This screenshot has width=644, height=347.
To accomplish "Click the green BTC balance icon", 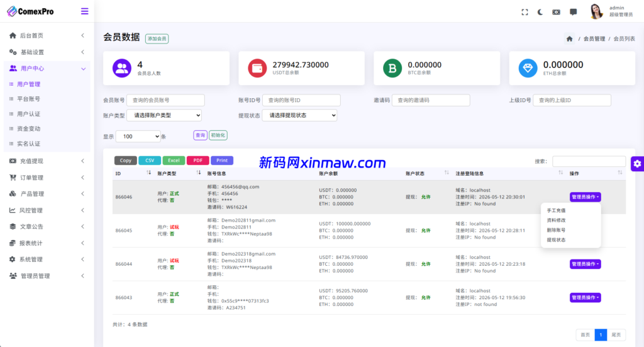I will pyautogui.click(x=392, y=68).
